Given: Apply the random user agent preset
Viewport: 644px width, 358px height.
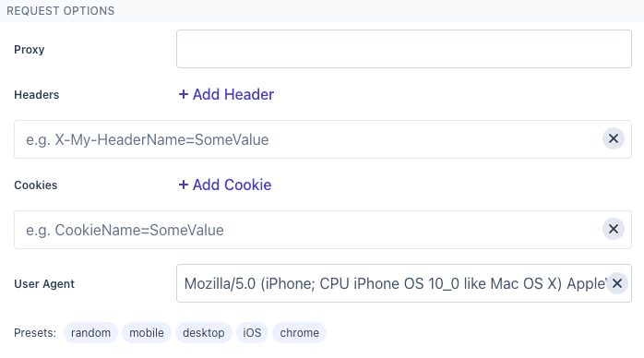Looking at the screenshot, I should [90, 332].
